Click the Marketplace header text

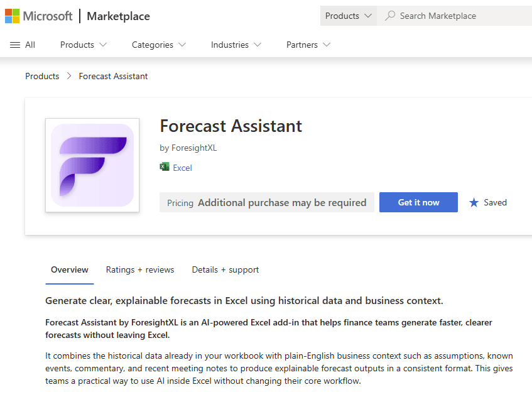tap(118, 16)
